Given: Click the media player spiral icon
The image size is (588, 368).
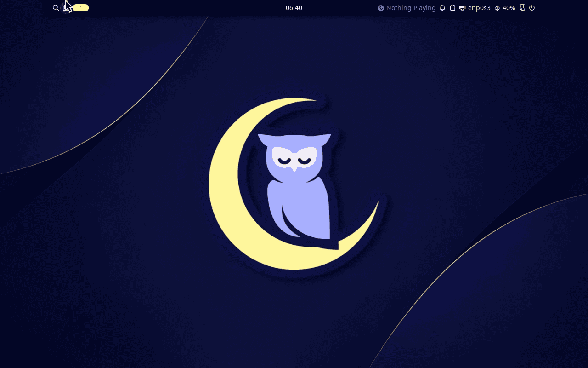Looking at the screenshot, I should [x=381, y=8].
